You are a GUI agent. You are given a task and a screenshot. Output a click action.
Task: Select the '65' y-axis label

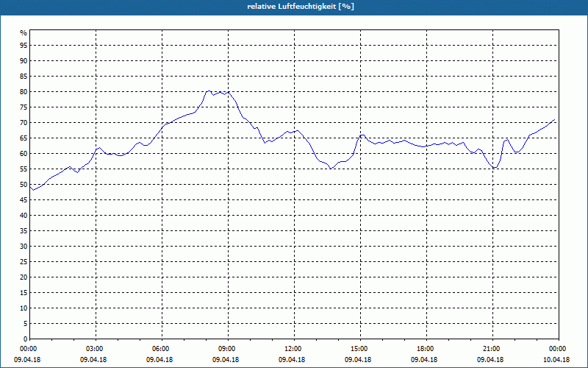click(x=24, y=138)
